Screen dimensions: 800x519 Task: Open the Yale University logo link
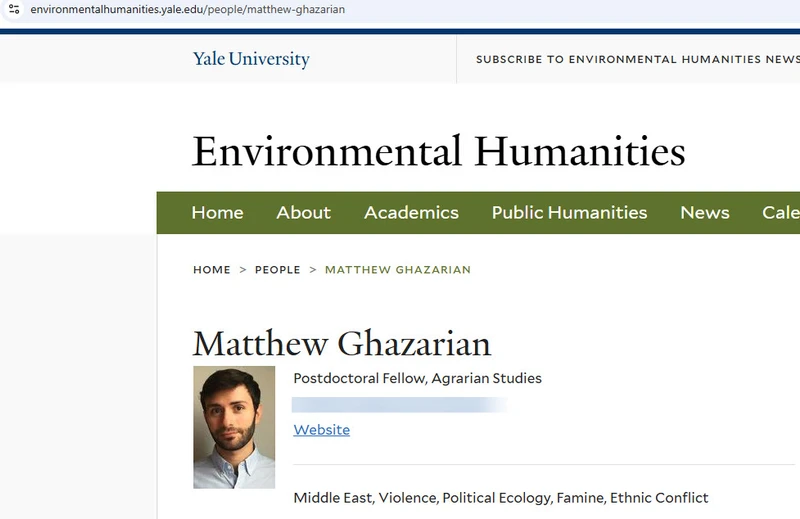point(251,59)
